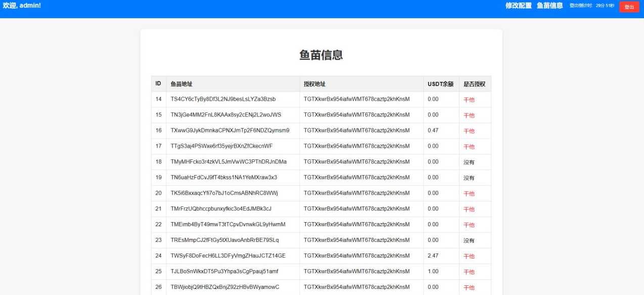Select address TS4CY6cTyBy8Df3L2NJ9besLsLYZa3Bzsb
The height and width of the screenshot is (295, 644).
(223, 99)
